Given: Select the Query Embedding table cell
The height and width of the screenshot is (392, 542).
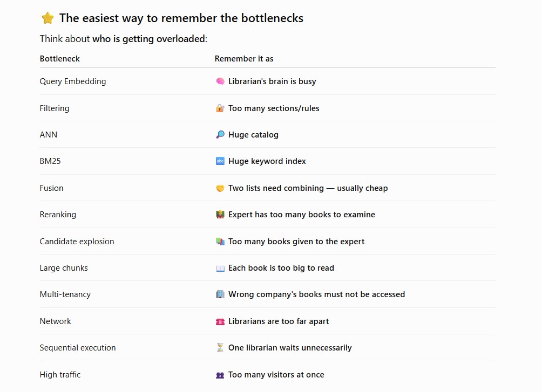Looking at the screenshot, I should click(73, 81).
